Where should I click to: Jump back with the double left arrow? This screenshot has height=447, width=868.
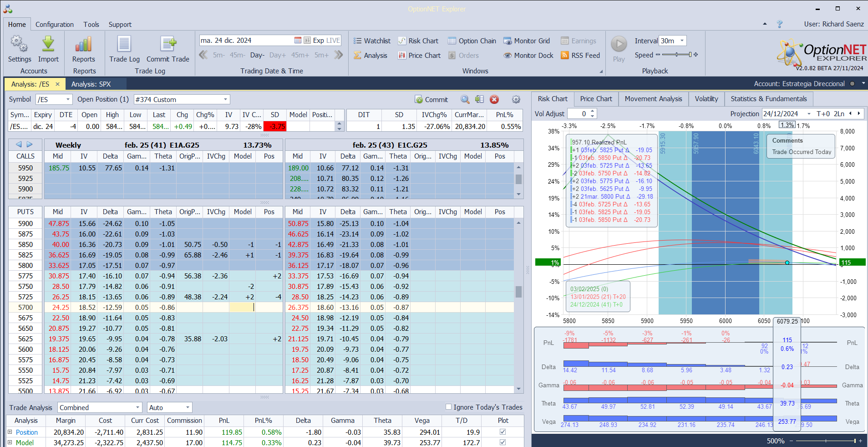203,55
